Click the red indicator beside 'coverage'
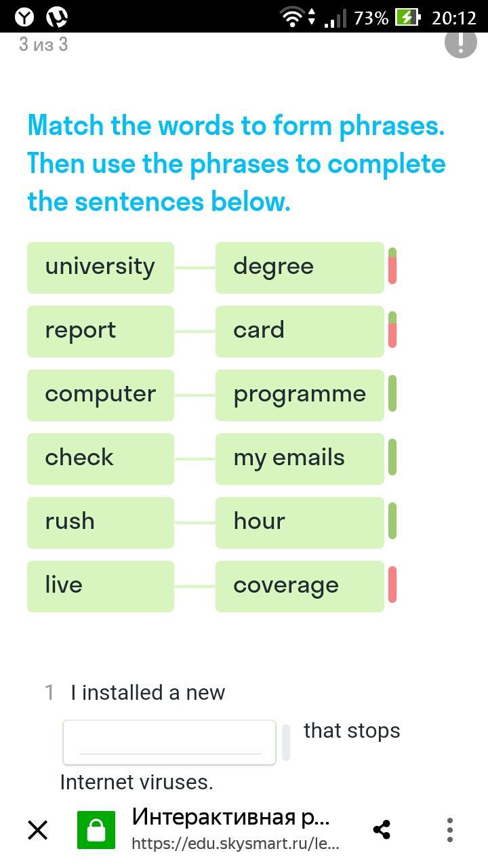The height and width of the screenshot is (868, 488). 392,585
